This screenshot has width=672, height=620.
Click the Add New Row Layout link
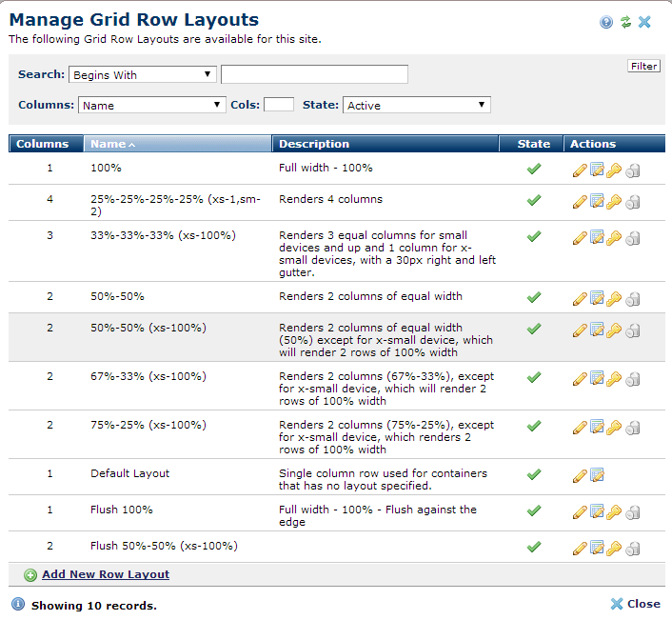106,574
